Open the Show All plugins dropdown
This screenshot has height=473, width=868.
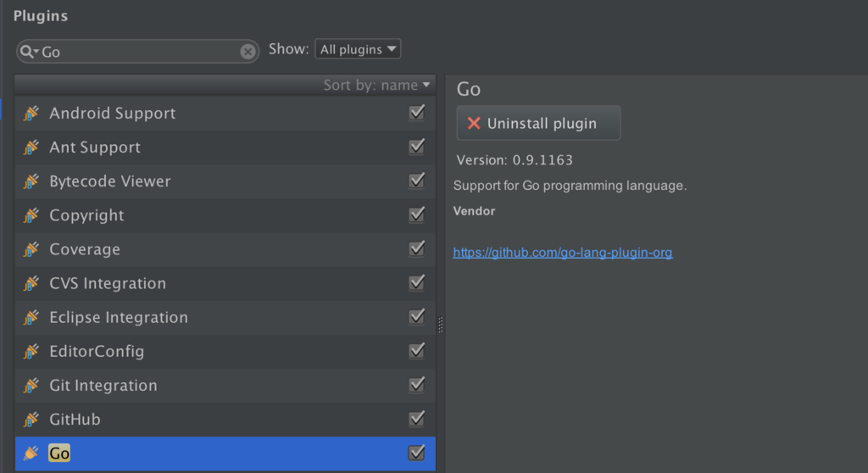358,49
